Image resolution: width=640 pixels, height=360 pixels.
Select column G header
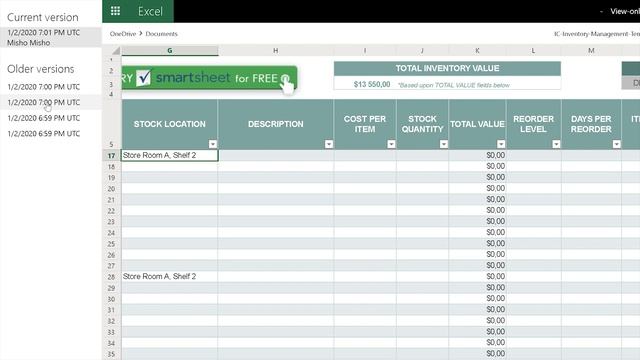click(x=170, y=51)
